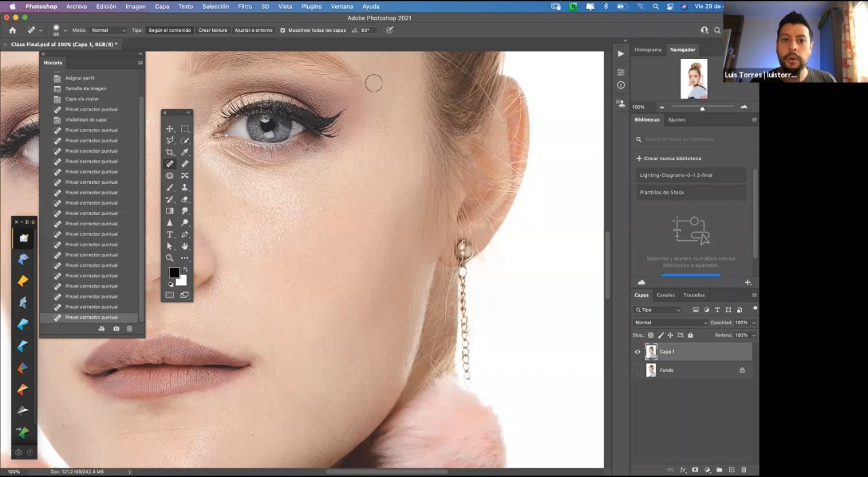Viewport: 868px width, 477px height.
Task: Toggle pixel layer filter icon
Action: pyautogui.click(x=696, y=310)
